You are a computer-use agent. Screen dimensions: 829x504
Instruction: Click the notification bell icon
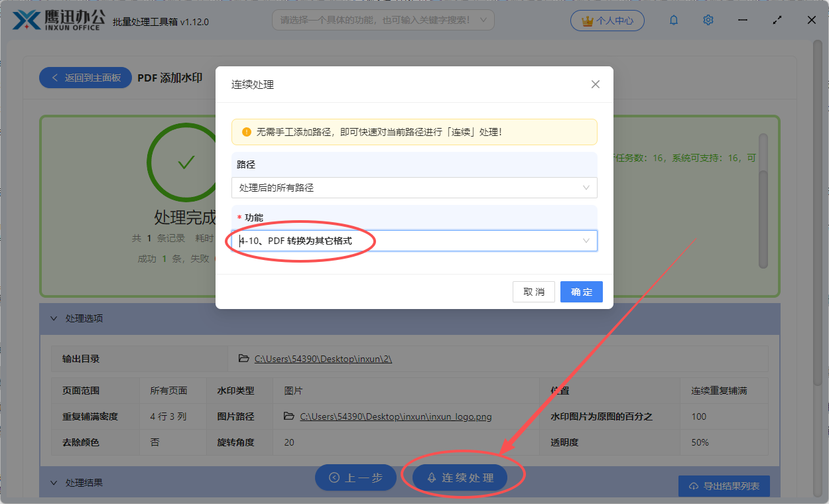point(674,21)
